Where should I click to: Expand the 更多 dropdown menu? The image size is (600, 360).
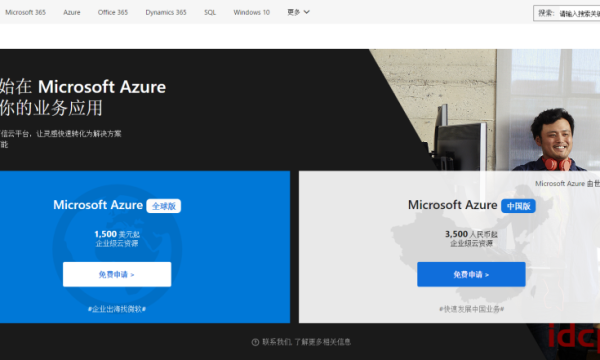pyautogui.click(x=298, y=12)
